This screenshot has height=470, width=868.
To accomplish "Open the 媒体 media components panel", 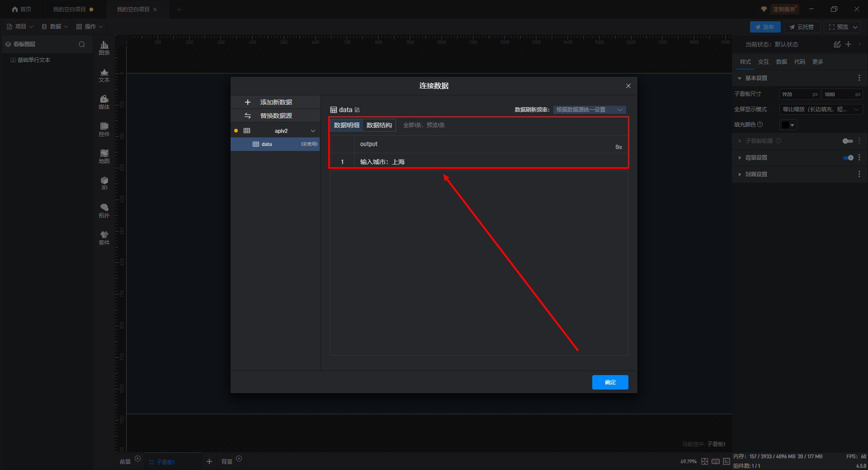I will (104, 102).
